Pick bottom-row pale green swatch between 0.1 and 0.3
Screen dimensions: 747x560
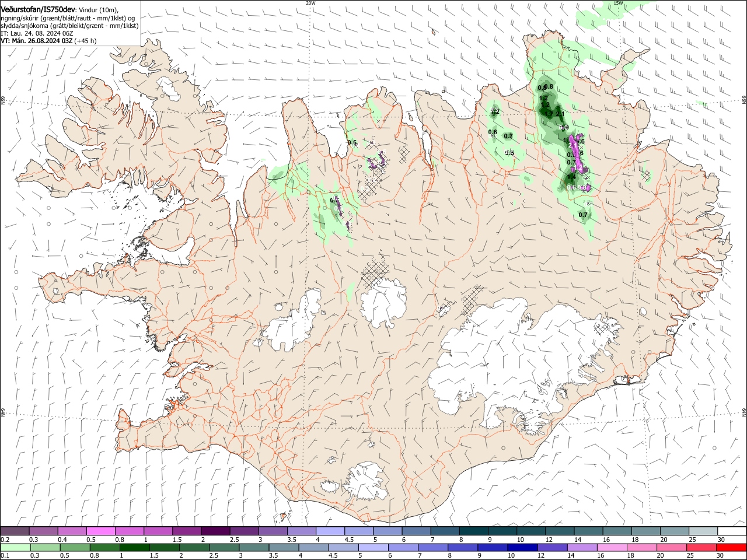click(x=15, y=547)
